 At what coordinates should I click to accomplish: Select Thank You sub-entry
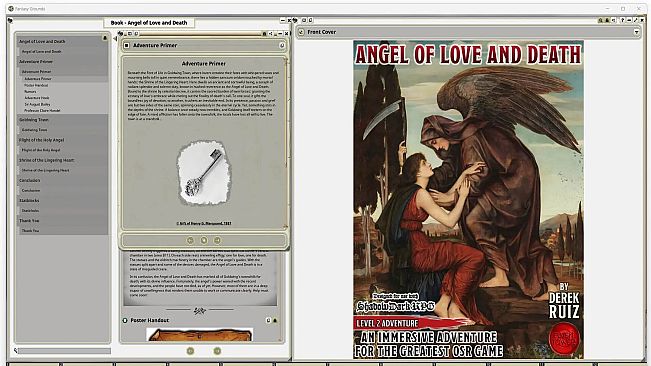(x=30, y=230)
